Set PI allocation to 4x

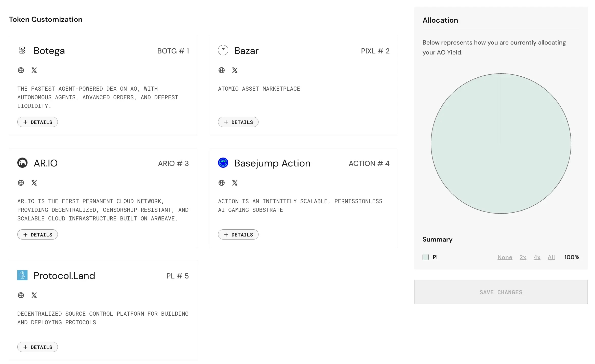click(x=537, y=257)
